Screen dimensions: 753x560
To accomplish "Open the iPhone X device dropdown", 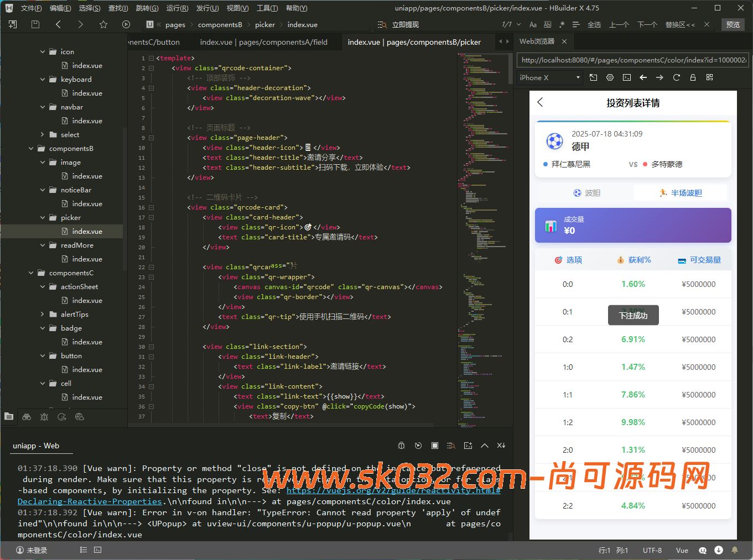I will (x=549, y=77).
